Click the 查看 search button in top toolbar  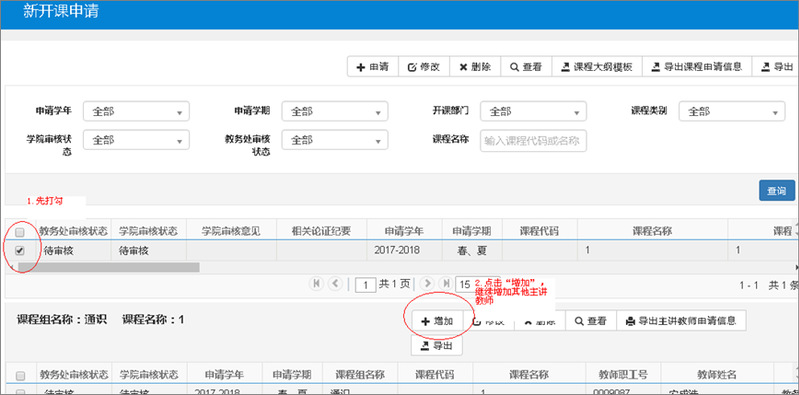[526, 67]
